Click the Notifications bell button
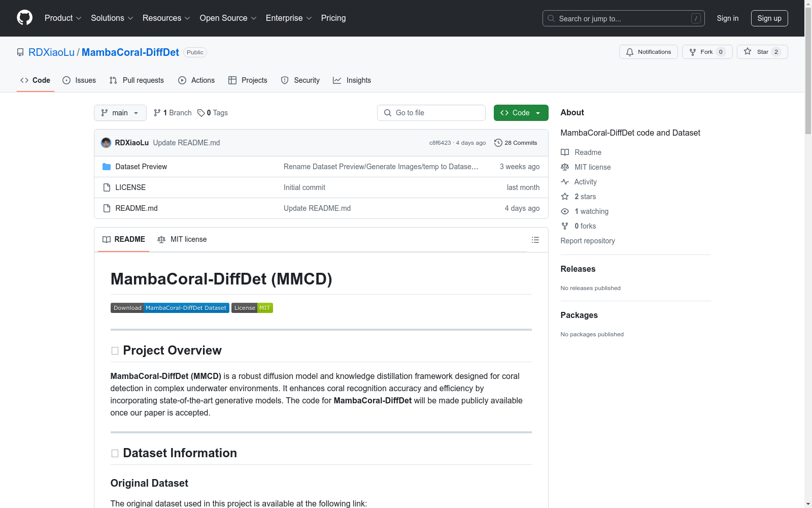Image resolution: width=812 pixels, height=508 pixels. click(648, 52)
